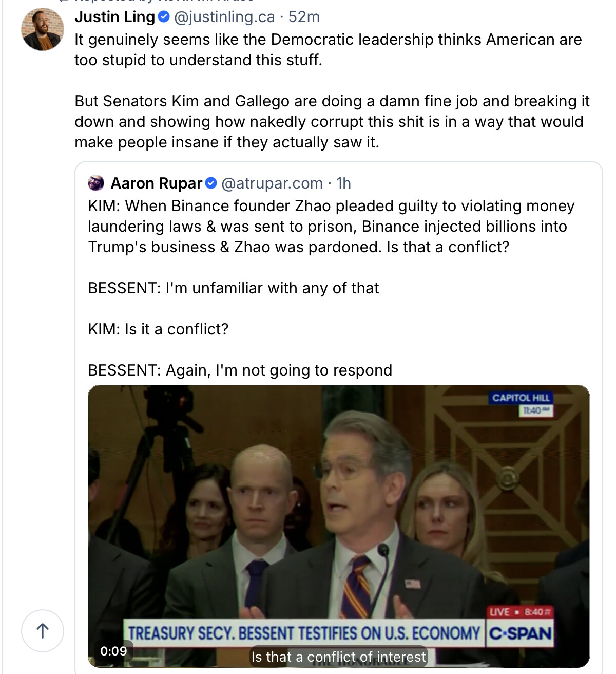Click Aaron Rupar's blue verified badge
This screenshot has width=616, height=674.
coord(211,183)
